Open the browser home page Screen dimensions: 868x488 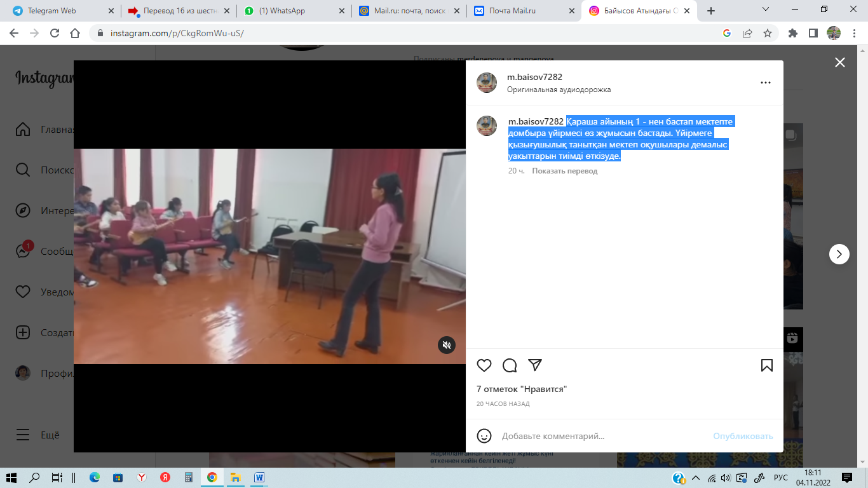coord(75,33)
